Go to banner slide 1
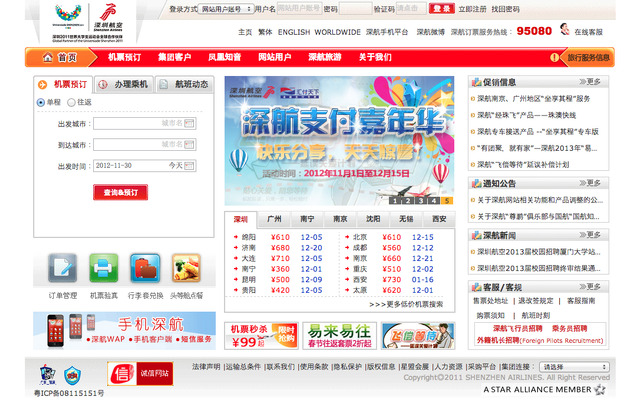 pyautogui.click(x=394, y=200)
